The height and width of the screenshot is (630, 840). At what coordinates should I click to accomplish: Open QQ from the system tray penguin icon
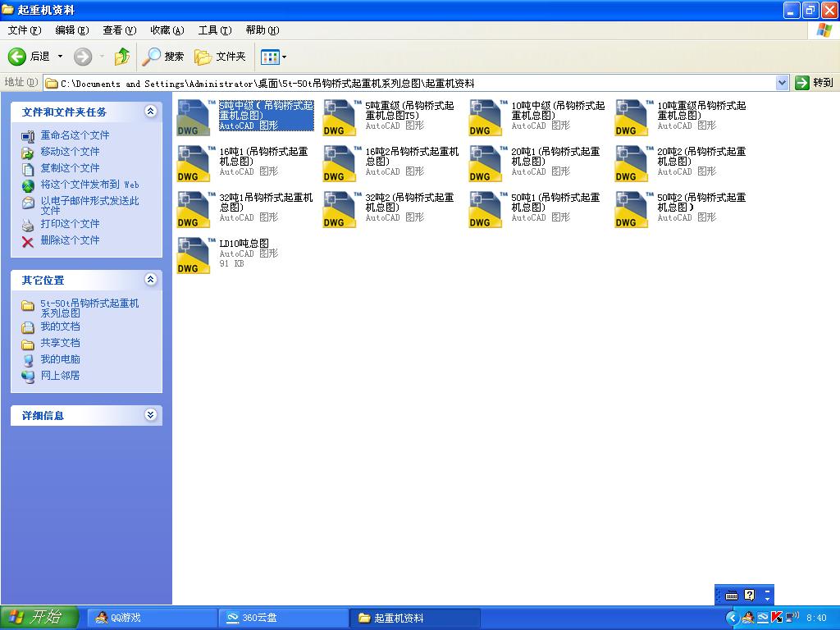pyautogui.click(x=747, y=617)
